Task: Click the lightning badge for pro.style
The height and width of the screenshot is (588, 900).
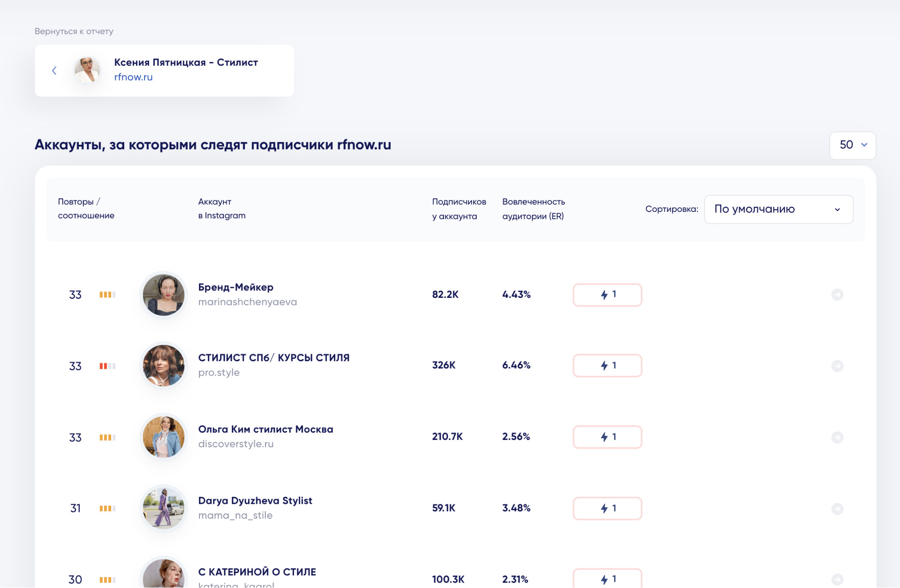Action: pos(607,366)
